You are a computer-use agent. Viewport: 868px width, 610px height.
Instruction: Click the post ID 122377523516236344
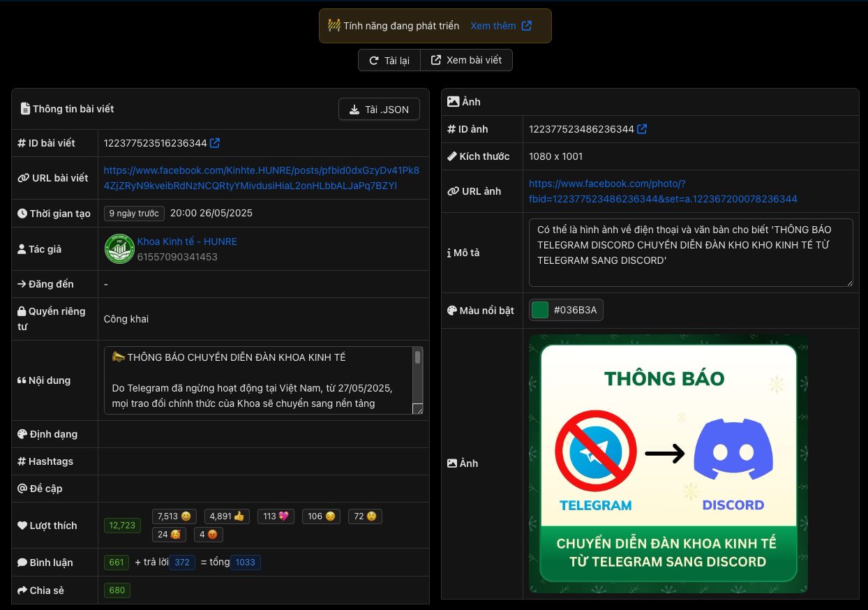pyautogui.click(x=156, y=143)
